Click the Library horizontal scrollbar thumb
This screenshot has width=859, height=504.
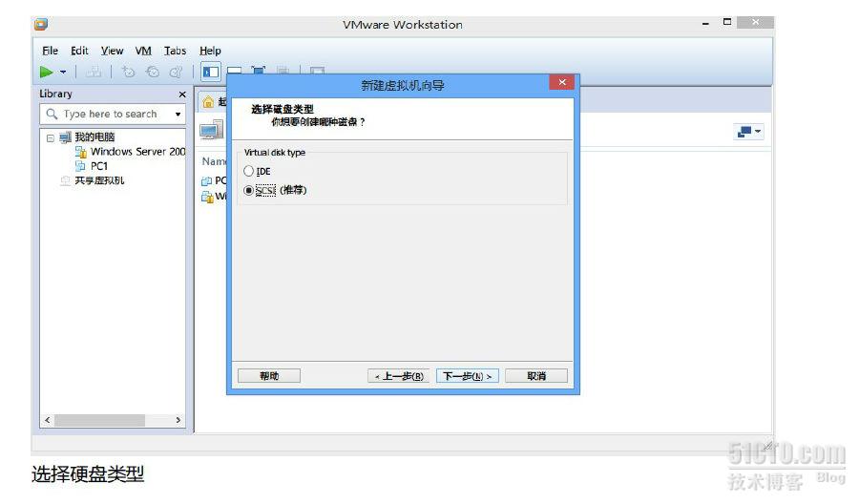pyautogui.click(x=99, y=420)
